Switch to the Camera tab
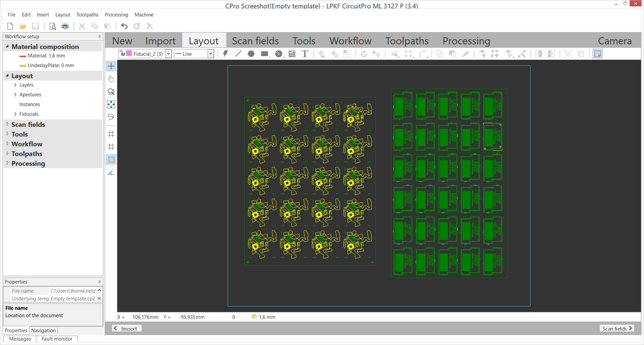This screenshot has height=345, width=644. click(x=614, y=41)
